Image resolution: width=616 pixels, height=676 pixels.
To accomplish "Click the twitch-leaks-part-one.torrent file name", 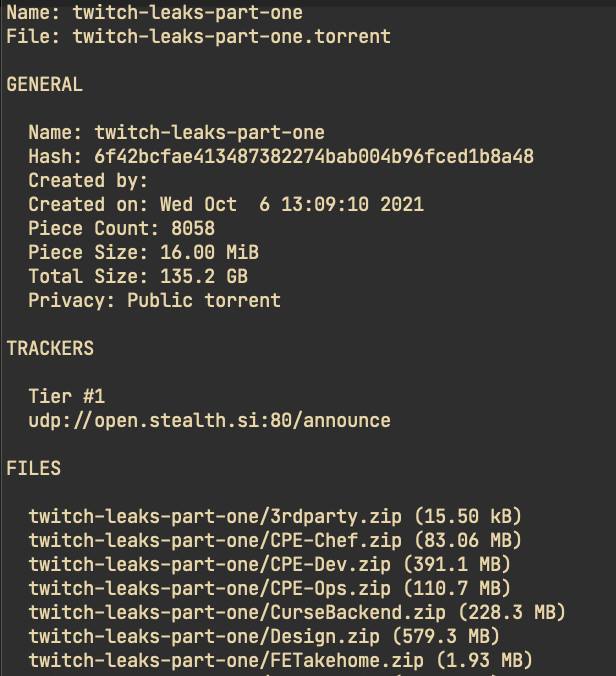I will coord(231,37).
